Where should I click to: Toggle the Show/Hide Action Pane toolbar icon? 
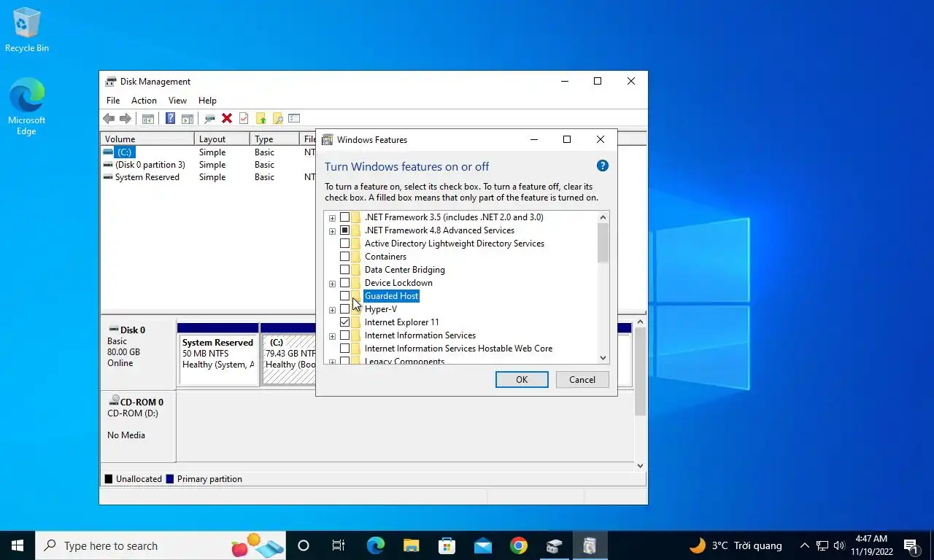click(x=188, y=119)
